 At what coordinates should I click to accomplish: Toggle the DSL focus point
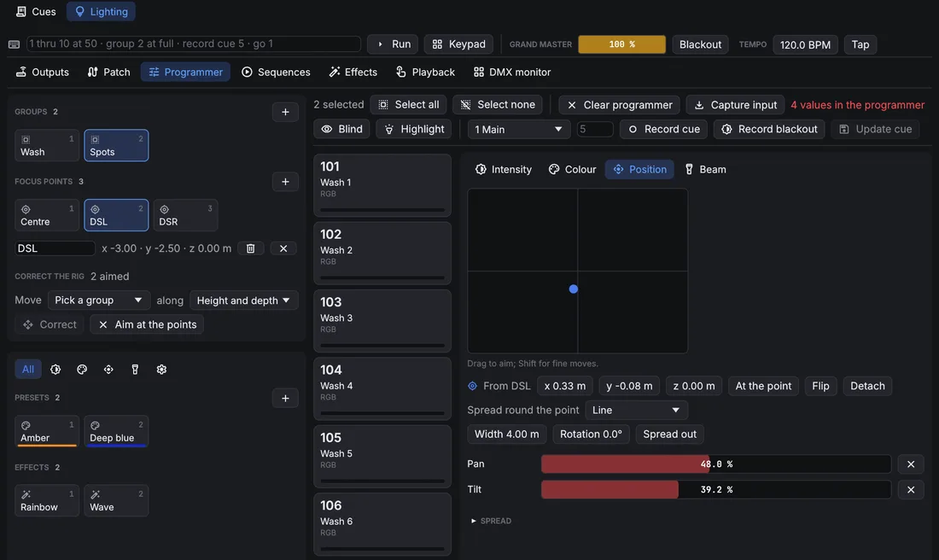click(x=116, y=215)
